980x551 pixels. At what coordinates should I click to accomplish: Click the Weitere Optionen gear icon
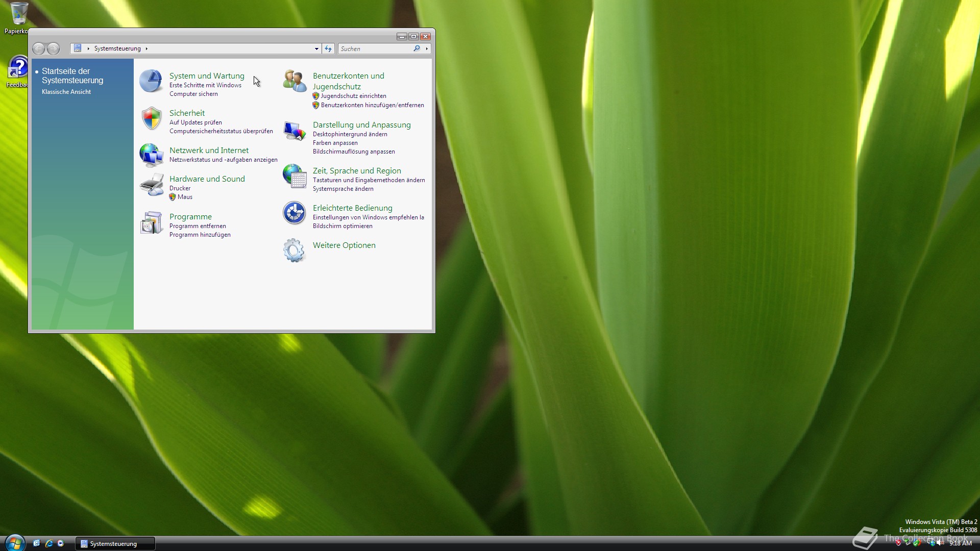pyautogui.click(x=294, y=250)
